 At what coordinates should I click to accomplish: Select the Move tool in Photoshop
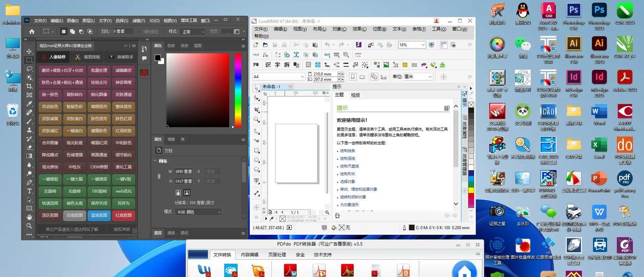click(x=29, y=52)
